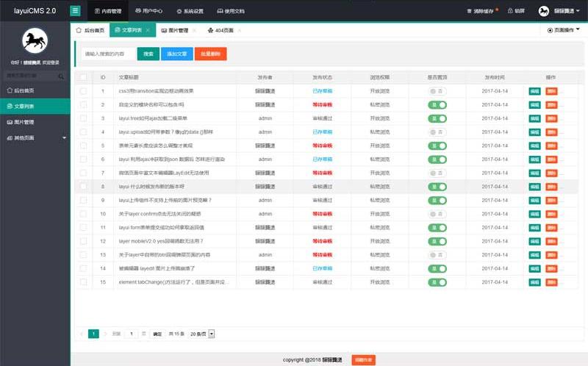Image resolution: width=588 pixels, height=366 pixels.
Task: Click the 锁屏 lock screen icon
Action: click(512, 11)
